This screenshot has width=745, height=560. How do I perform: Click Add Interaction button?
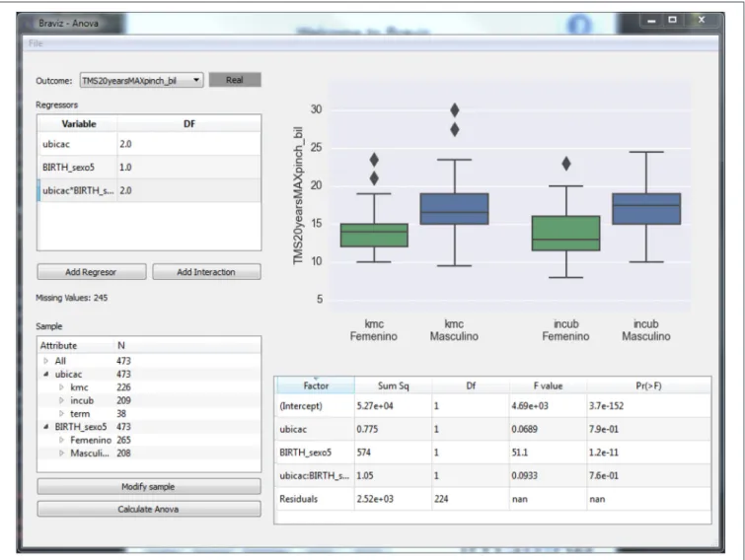[x=206, y=272]
